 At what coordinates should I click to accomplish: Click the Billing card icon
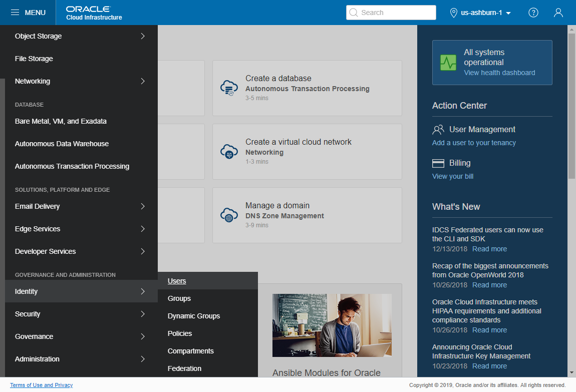438,163
